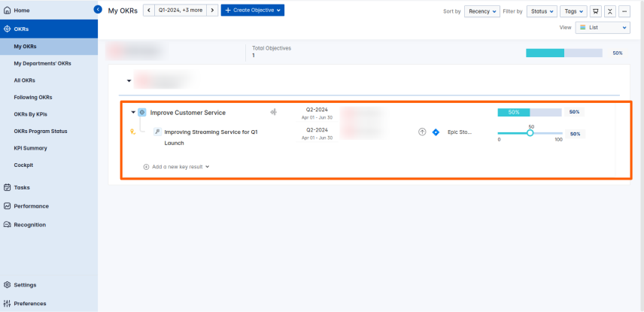Click Add a new key result
Screen dimensions: 644x312
(x=178, y=167)
